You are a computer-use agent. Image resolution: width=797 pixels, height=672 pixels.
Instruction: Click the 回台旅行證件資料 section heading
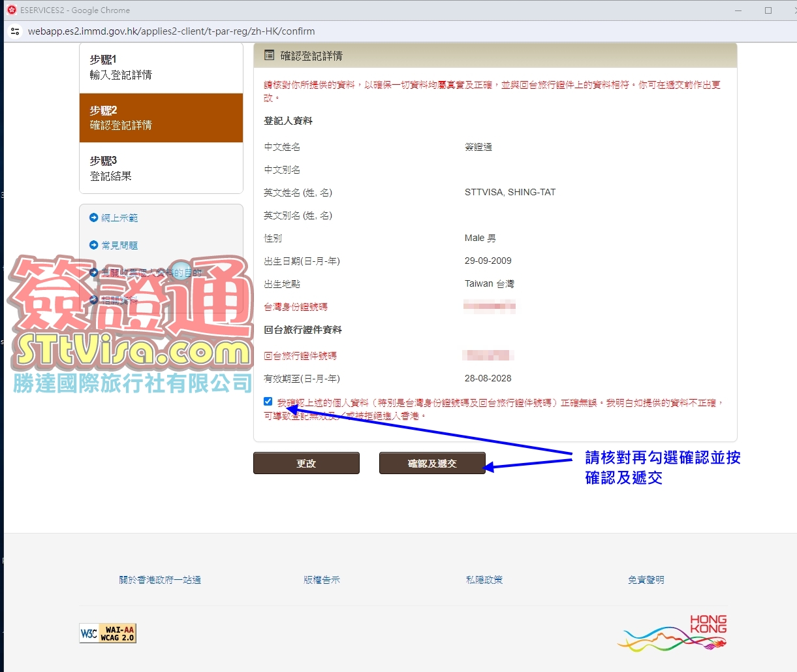[x=303, y=330]
